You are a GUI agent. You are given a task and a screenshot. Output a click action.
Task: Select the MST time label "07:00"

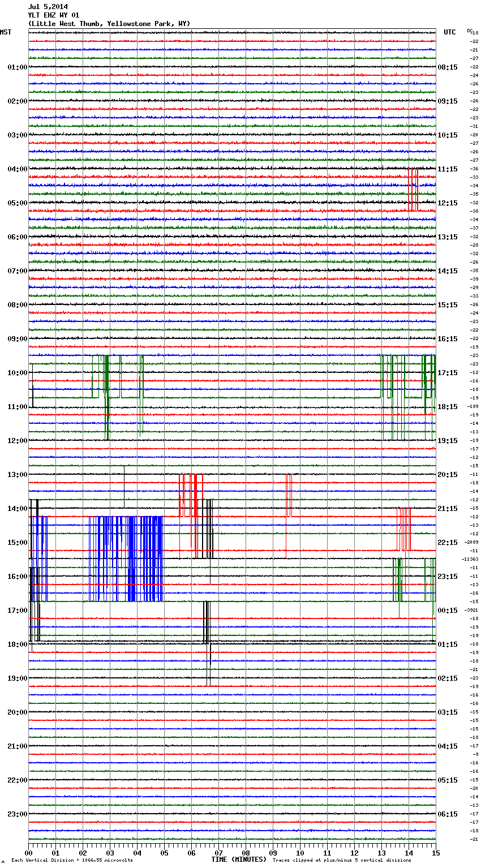click(x=18, y=271)
